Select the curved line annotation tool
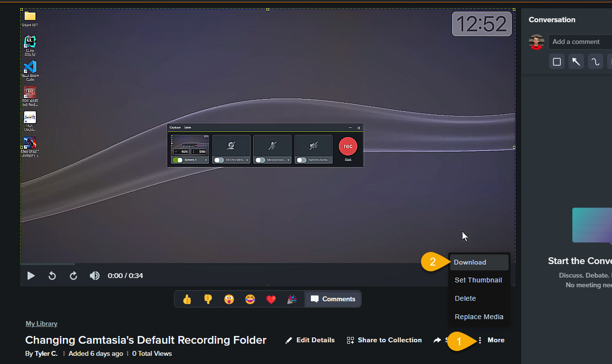Image resolution: width=612 pixels, height=364 pixels. coord(595,62)
